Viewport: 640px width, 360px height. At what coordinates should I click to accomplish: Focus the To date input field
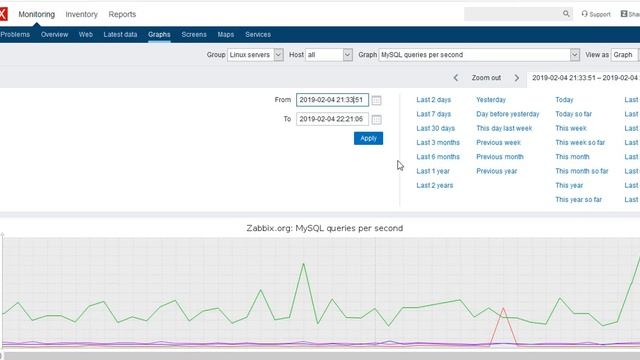[x=332, y=119]
